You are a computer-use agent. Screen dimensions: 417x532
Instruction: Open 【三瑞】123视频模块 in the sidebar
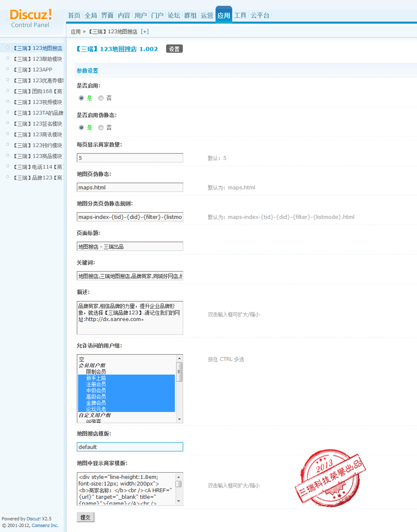38,102
